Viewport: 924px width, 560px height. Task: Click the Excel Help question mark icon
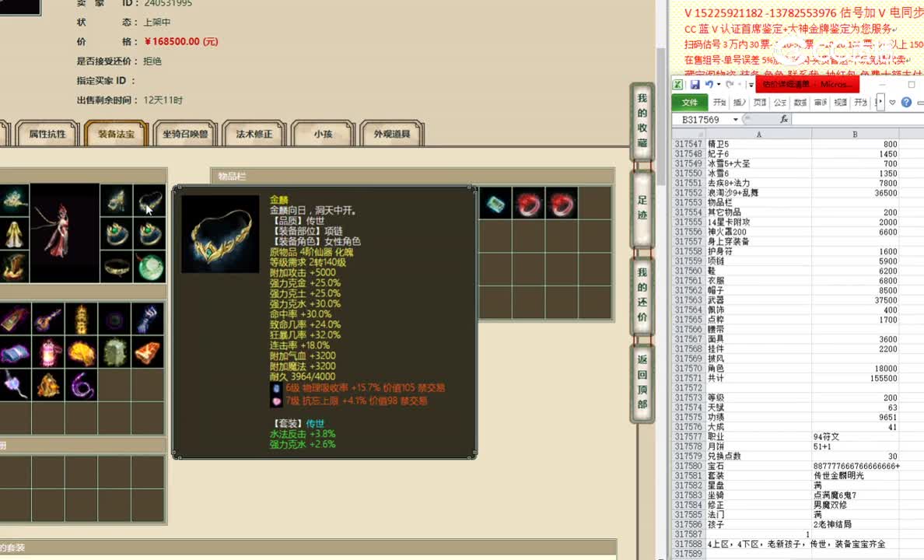point(905,102)
